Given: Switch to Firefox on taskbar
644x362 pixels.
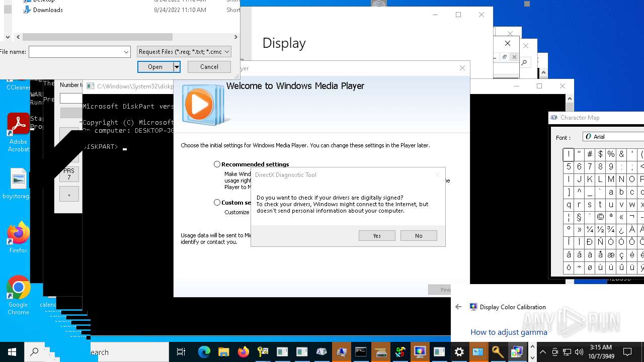Looking at the screenshot, I should (243, 352).
